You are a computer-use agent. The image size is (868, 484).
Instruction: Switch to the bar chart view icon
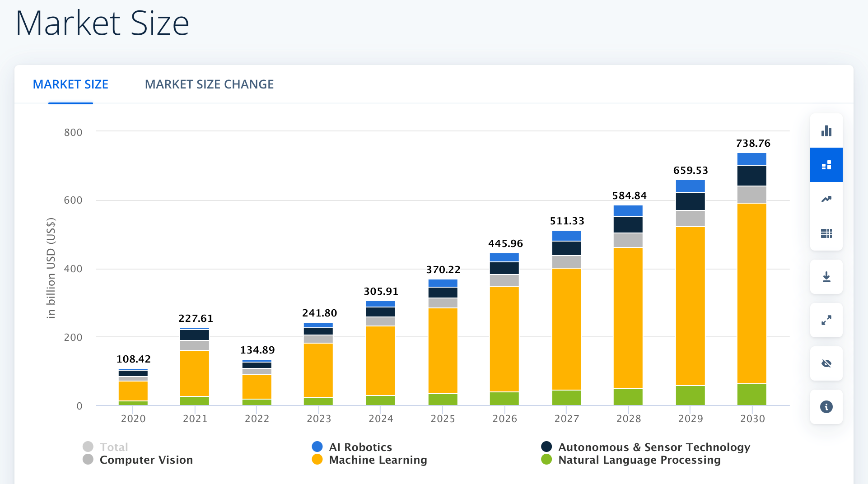click(826, 131)
